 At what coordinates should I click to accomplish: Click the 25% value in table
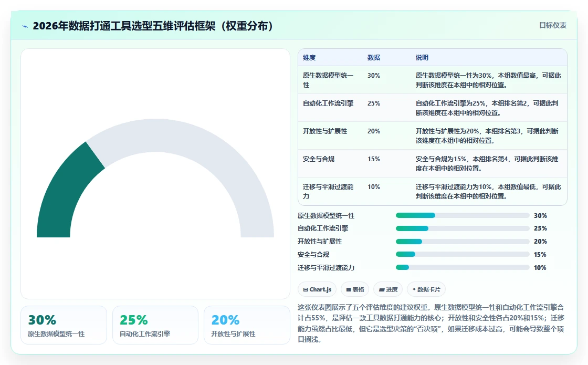pyautogui.click(x=374, y=103)
